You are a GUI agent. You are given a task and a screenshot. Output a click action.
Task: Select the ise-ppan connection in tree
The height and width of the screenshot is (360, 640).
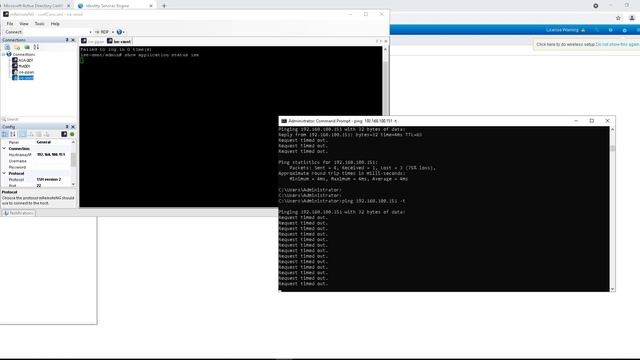[x=27, y=72]
